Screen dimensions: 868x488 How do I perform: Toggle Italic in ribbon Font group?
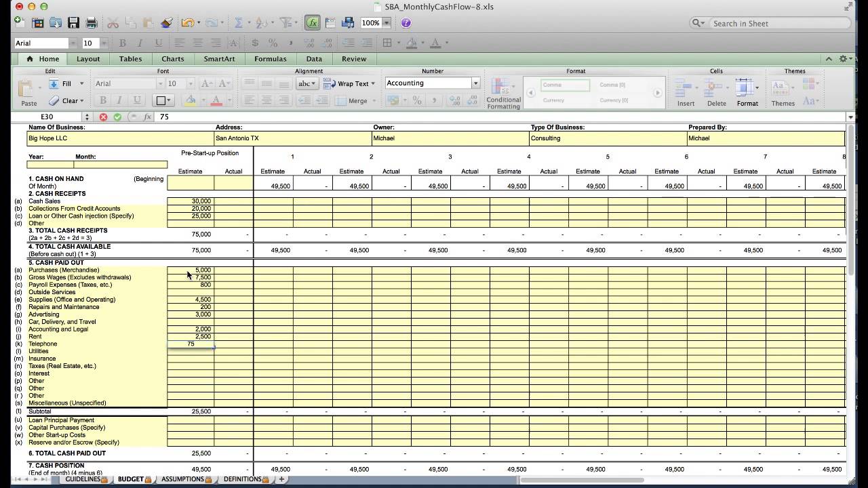pyautogui.click(x=120, y=100)
